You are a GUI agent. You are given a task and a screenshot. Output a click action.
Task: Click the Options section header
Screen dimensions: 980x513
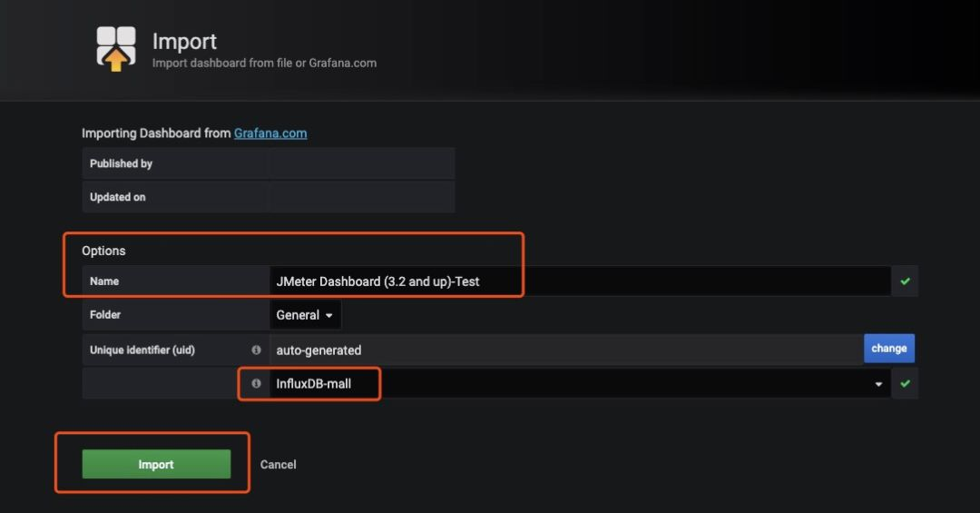[103, 251]
